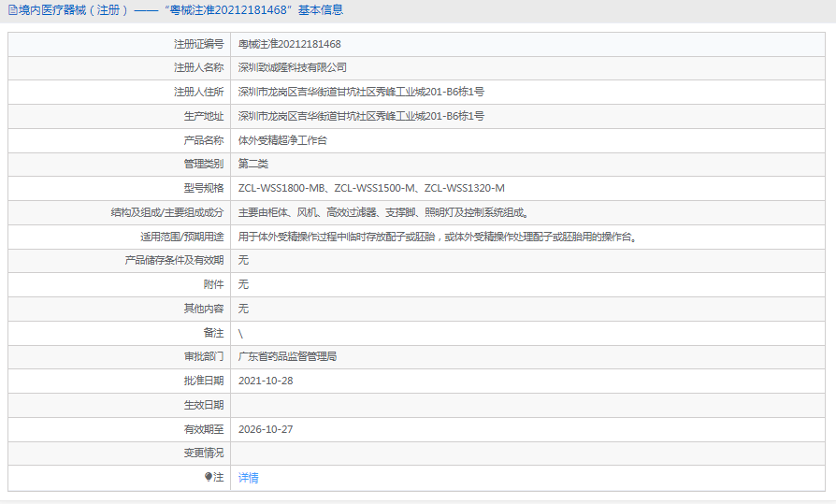836x504 pixels.
Task: Click the 附件 label
Action: 214,284
